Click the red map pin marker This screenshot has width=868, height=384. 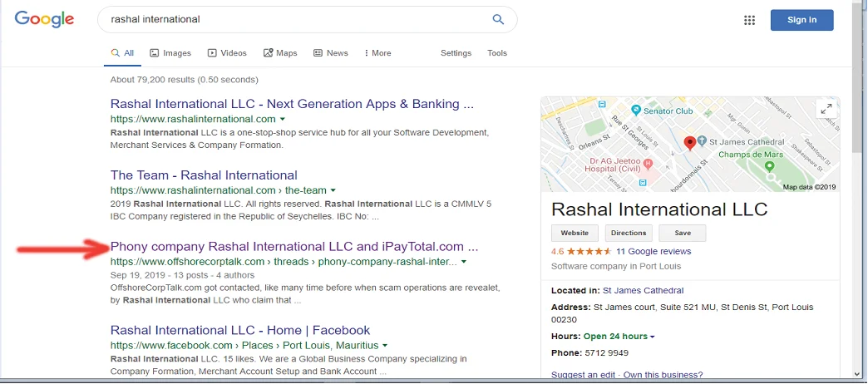click(690, 143)
